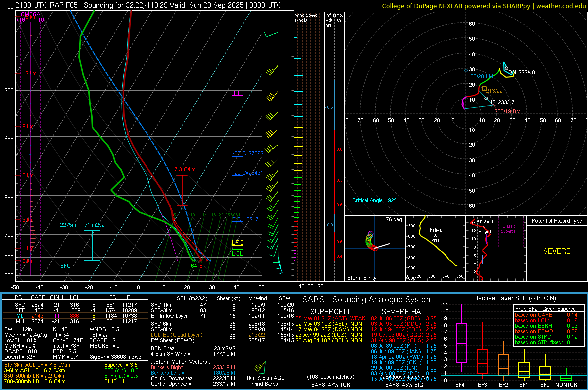This screenshot has width=588, height=390.
Task: Click the Bunkers Right = 253/19 kt row
Action: [x=193, y=367]
